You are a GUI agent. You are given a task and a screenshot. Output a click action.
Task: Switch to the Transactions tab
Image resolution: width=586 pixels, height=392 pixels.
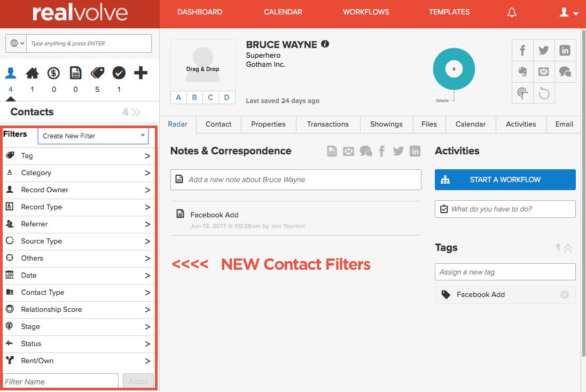[x=327, y=124]
